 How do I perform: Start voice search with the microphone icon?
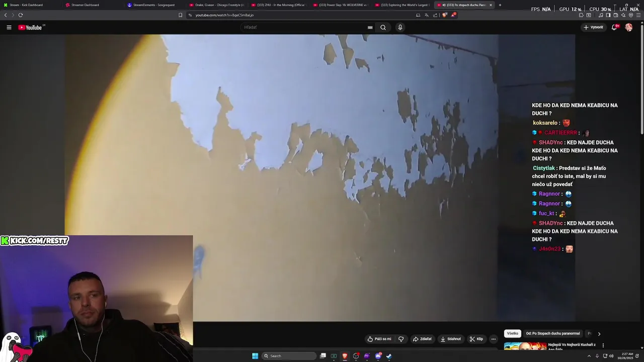point(400,28)
